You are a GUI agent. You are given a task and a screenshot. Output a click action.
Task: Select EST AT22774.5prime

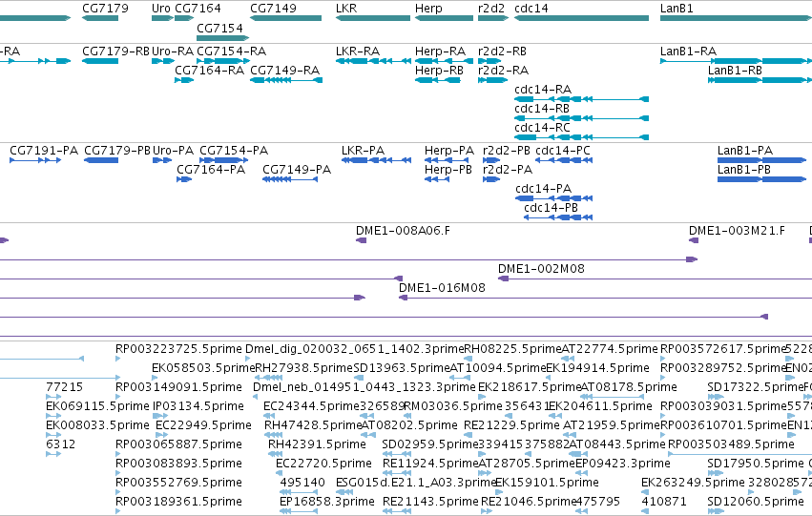610,349
